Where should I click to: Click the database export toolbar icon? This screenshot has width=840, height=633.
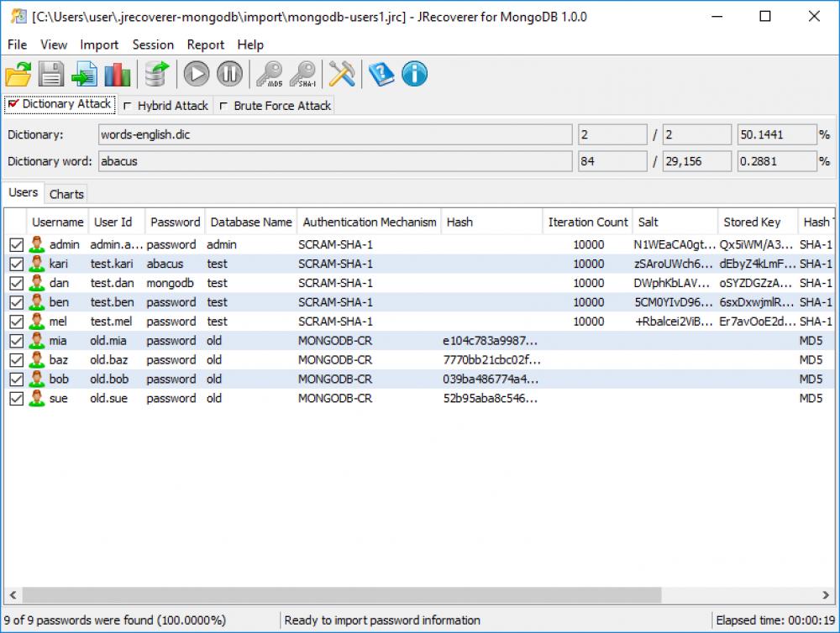(x=156, y=74)
